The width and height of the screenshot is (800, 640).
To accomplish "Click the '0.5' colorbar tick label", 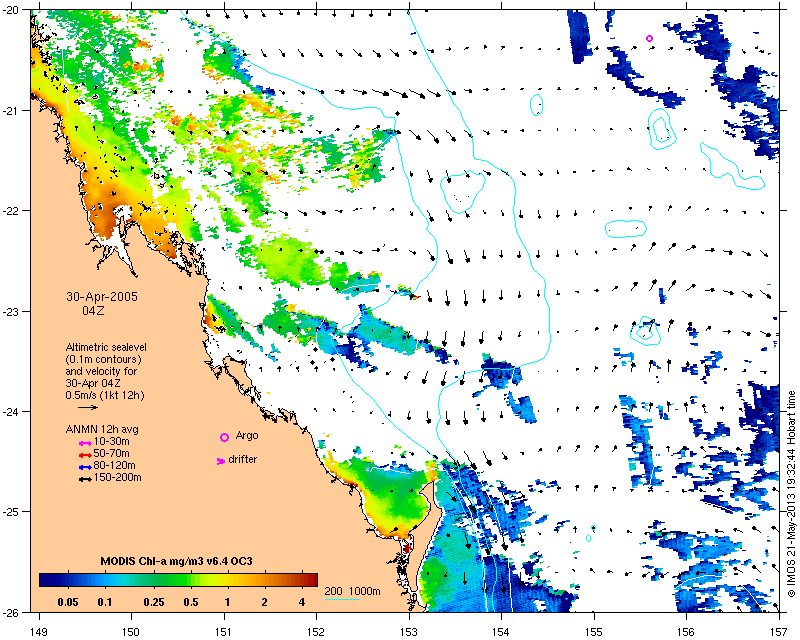I will pos(191,602).
